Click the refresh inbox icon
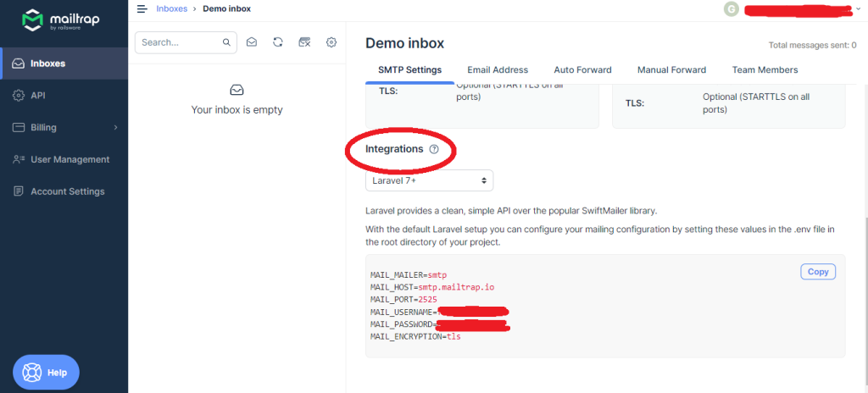Image resolution: width=868 pixels, height=393 pixels. 278,42
